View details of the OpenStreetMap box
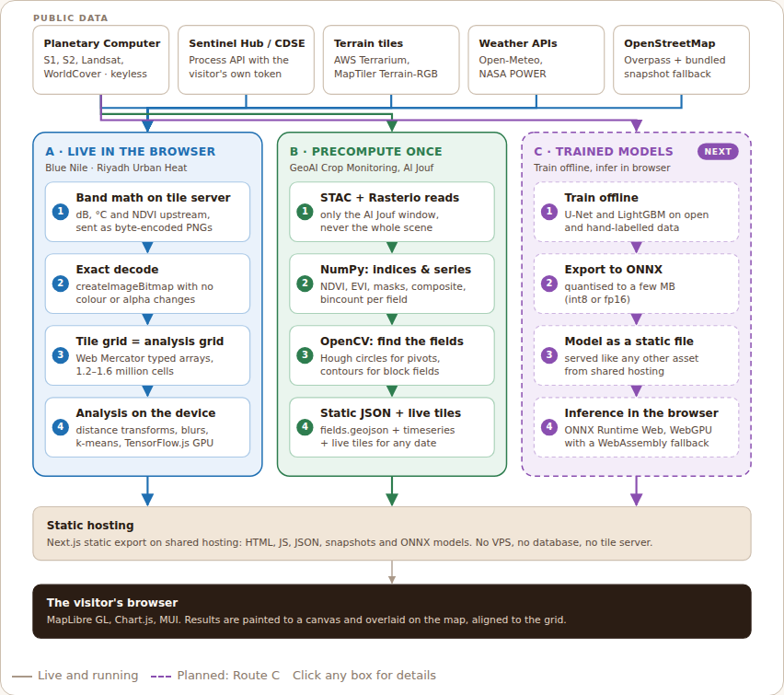The image size is (784, 695). [681, 60]
